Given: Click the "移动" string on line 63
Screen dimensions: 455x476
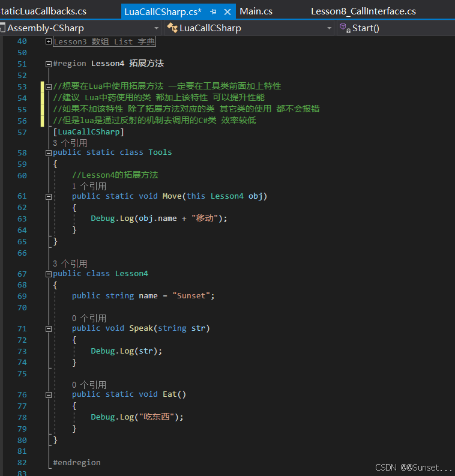Looking at the screenshot, I should [x=205, y=218].
